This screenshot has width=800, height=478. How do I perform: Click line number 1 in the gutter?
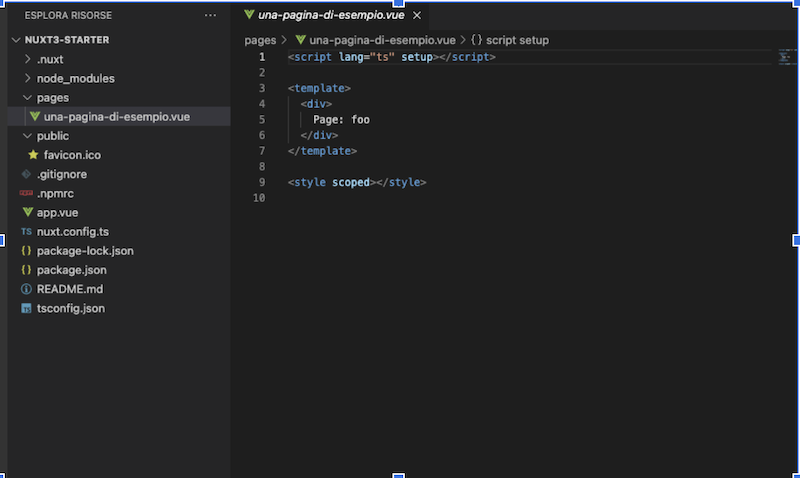[x=262, y=57]
